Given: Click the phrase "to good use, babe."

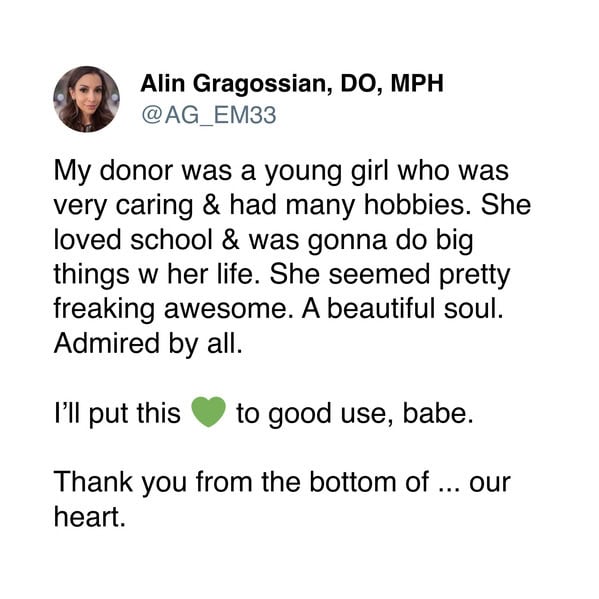Looking at the screenshot, I should [x=355, y=414].
